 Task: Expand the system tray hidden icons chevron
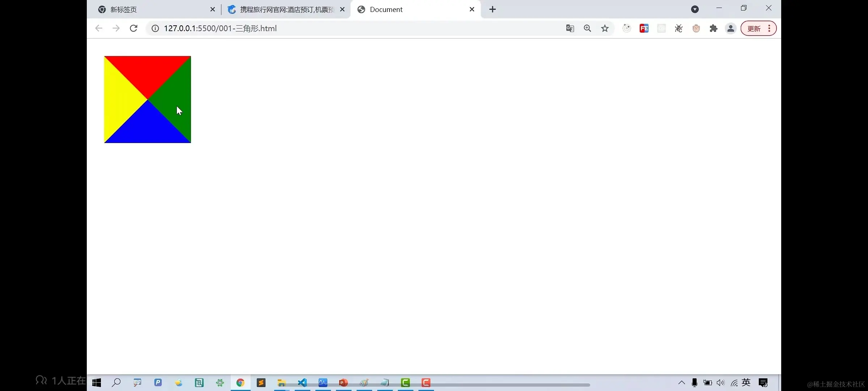pos(681,383)
